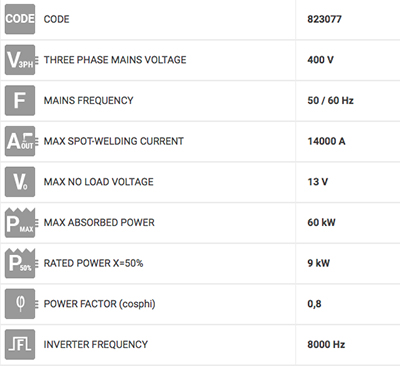Click the mains frequency F icon
400x366 pixels.
tap(20, 100)
